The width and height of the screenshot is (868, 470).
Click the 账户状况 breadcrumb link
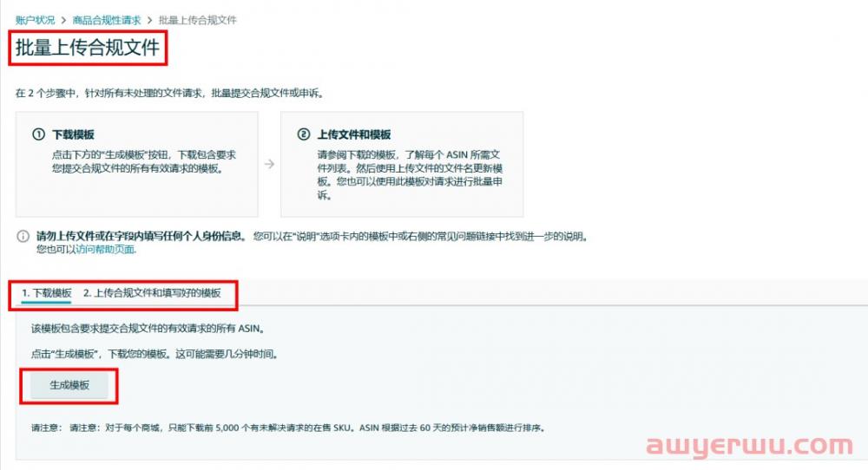(x=36, y=21)
